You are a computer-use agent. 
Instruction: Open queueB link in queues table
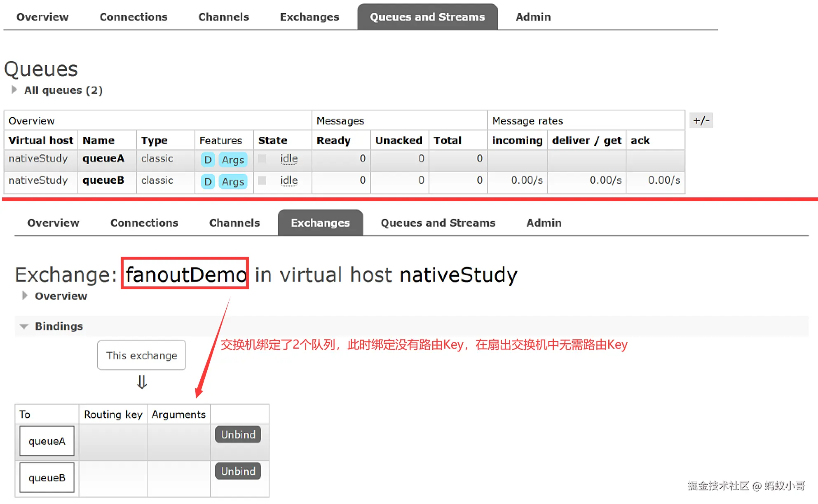coord(103,181)
